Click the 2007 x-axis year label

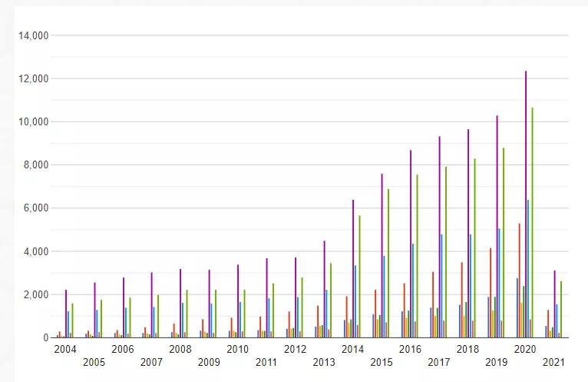151,363
